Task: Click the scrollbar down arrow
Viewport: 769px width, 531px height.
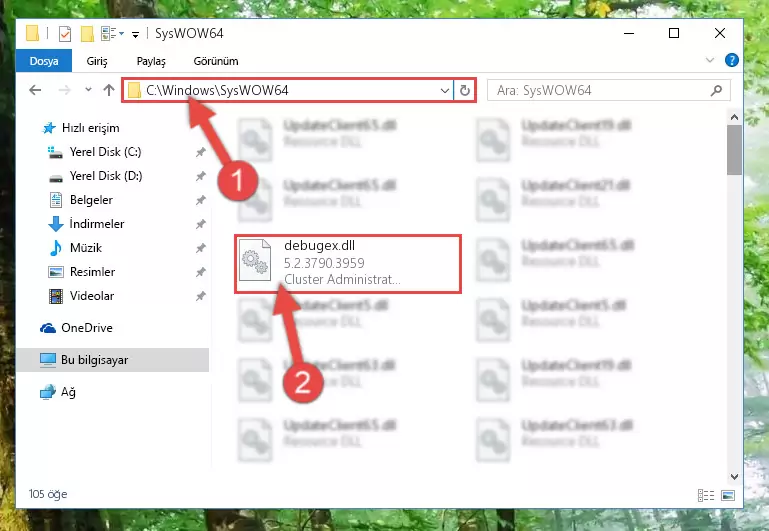Action: 734,477
